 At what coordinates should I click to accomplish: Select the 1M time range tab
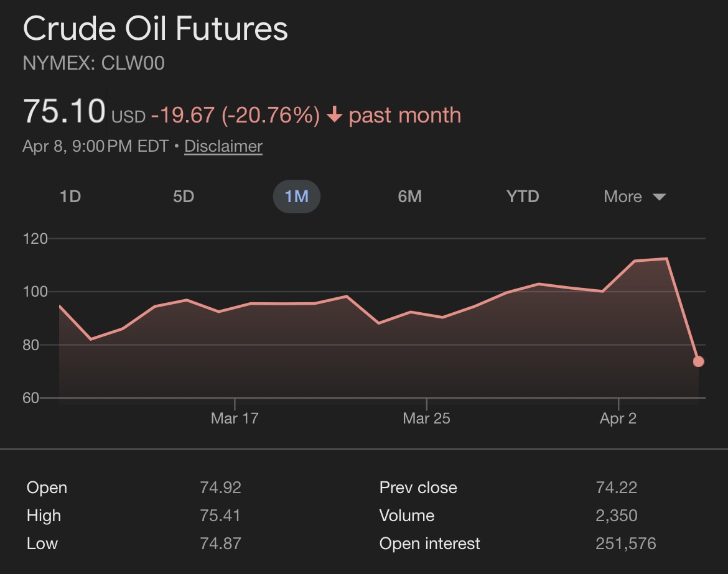(x=297, y=197)
